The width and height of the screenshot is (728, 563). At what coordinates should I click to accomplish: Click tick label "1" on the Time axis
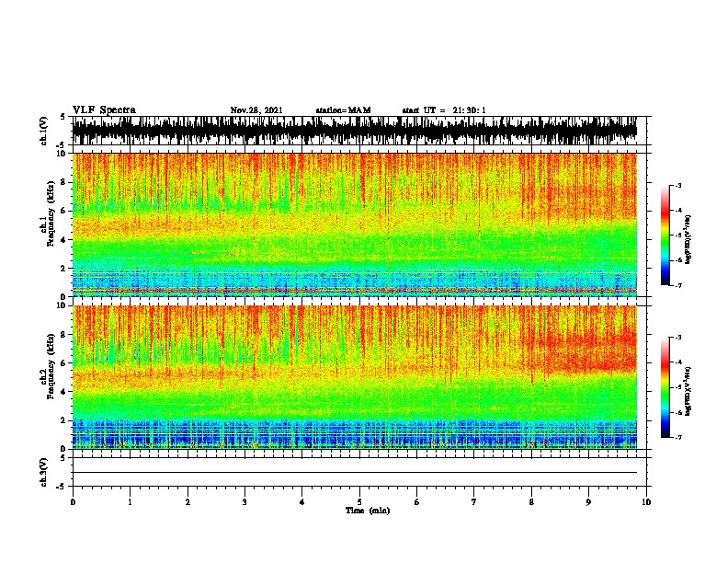coord(130,502)
